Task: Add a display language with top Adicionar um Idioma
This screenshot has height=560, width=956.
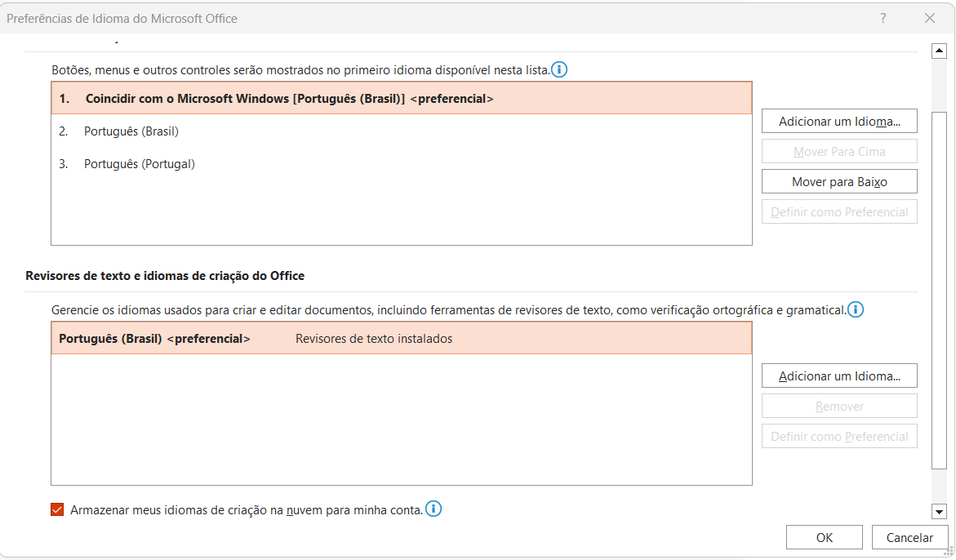Action: (x=839, y=122)
